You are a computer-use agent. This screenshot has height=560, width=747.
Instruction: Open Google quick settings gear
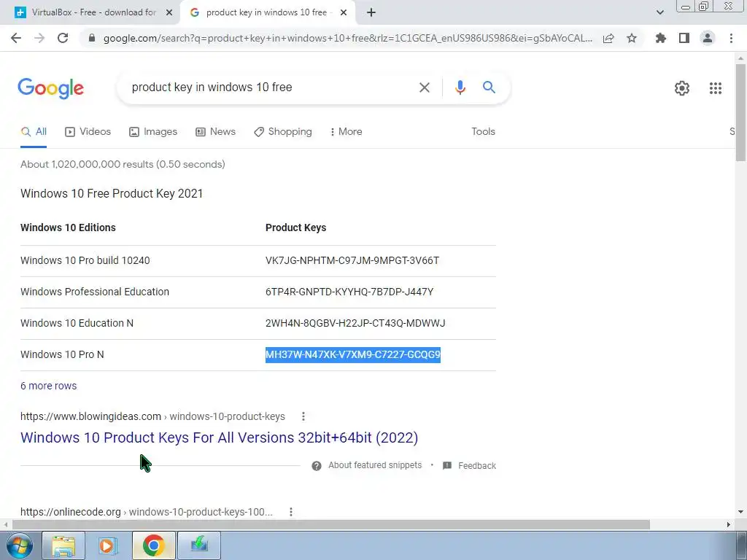682,88
